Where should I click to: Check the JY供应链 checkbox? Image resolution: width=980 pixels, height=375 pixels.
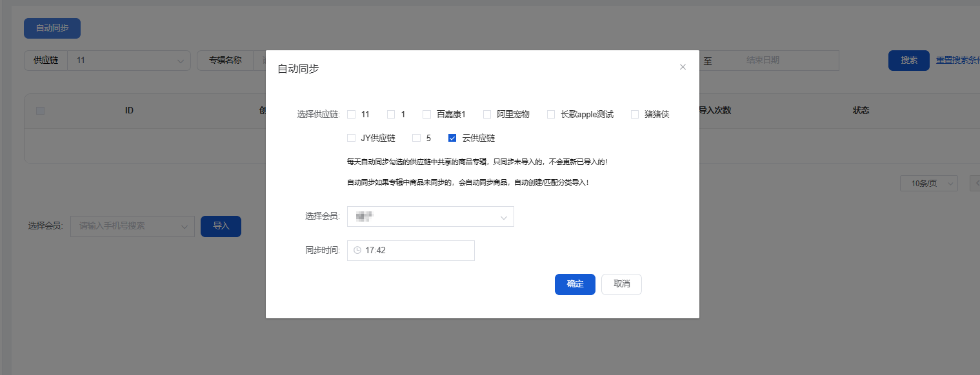point(352,138)
